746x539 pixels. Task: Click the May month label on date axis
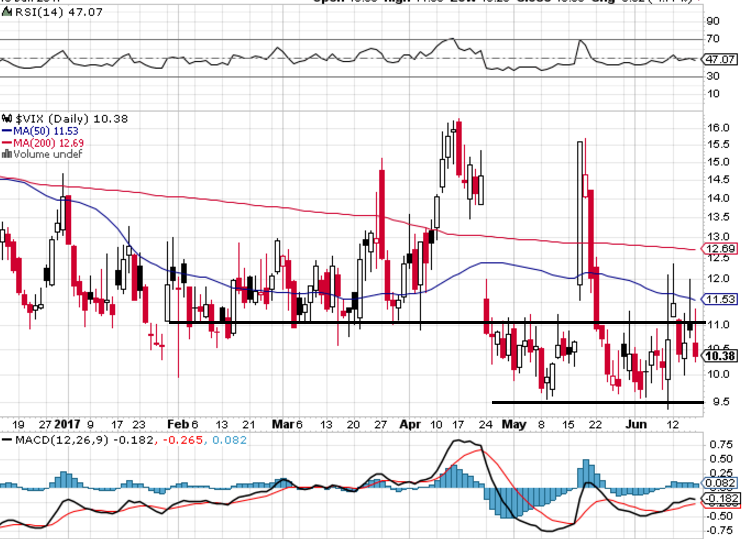[514, 424]
